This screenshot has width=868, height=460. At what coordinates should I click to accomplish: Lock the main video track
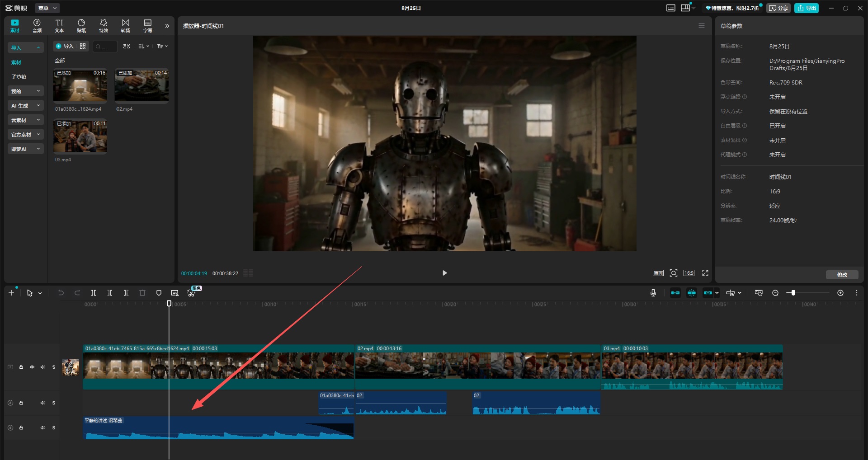[21, 367]
